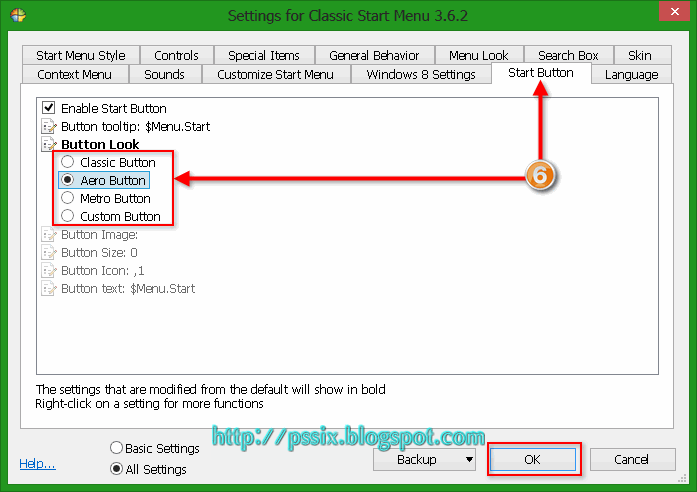Open the Backup dropdown arrow

click(x=469, y=460)
